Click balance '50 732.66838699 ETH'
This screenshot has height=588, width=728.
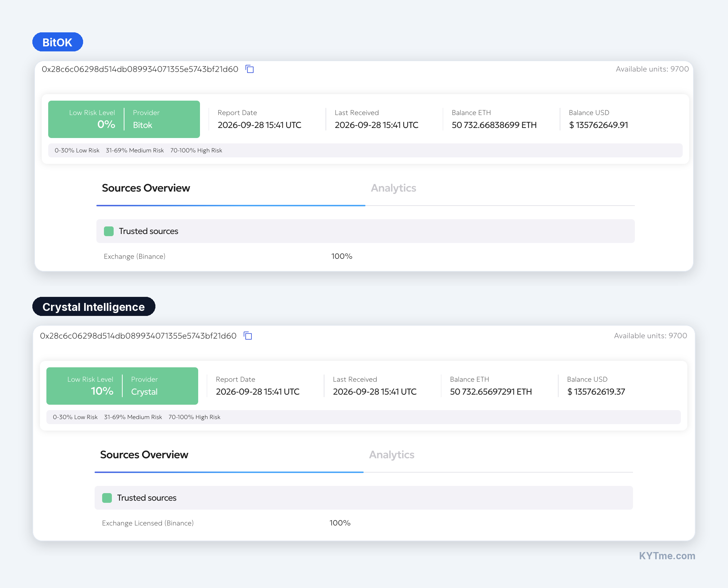point(494,125)
